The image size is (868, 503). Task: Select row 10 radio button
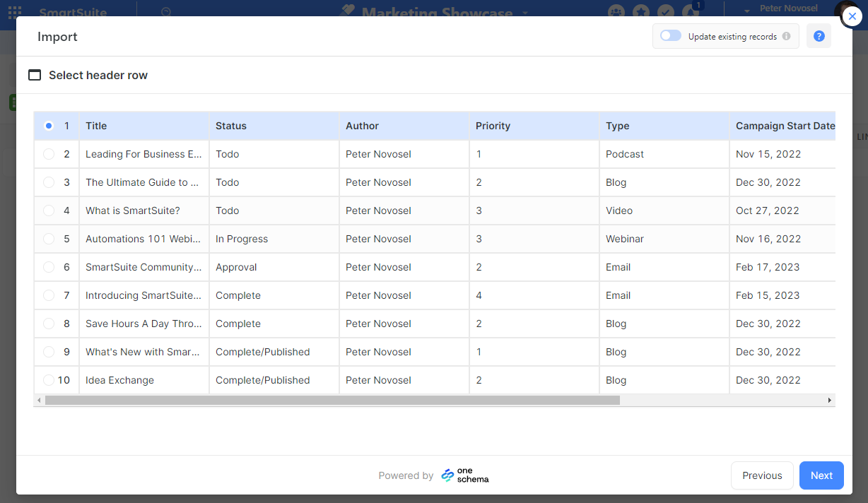48,380
